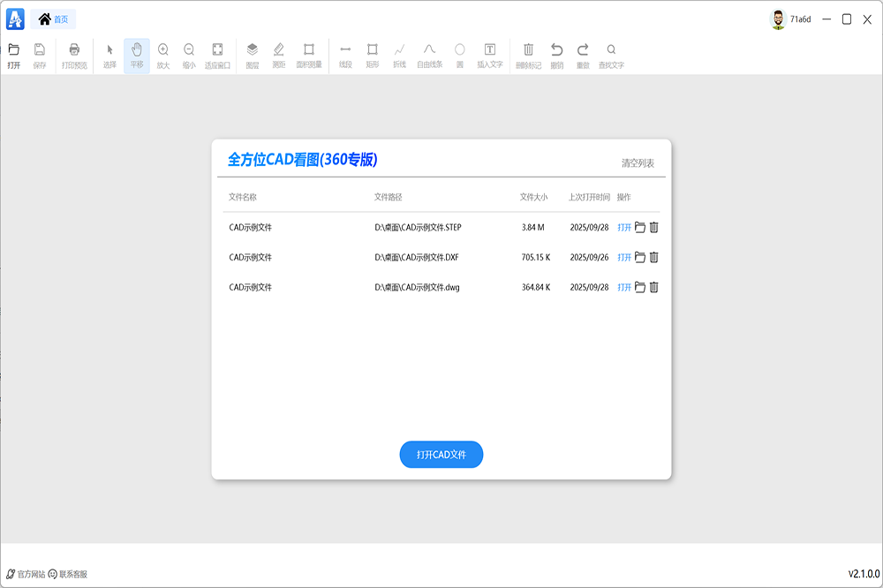Click the 打开CAD文件 button
883x588 pixels.
coord(441,455)
